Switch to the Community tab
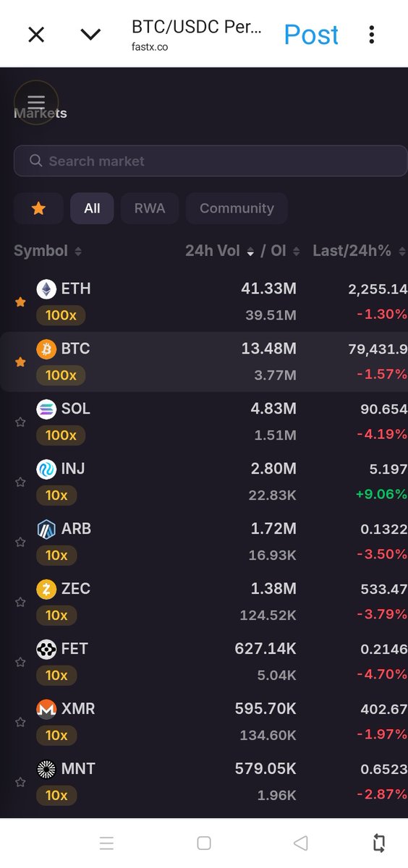408x868 pixels. click(237, 208)
